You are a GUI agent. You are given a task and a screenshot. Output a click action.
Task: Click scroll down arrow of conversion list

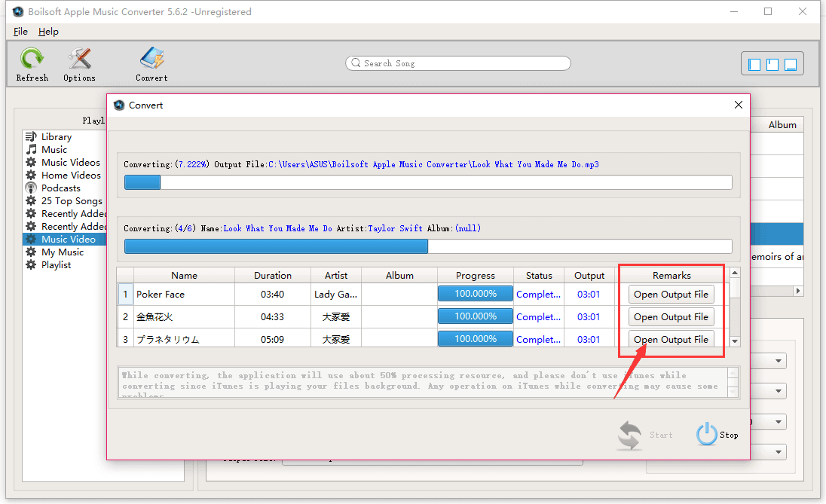(x=735, y=341)
